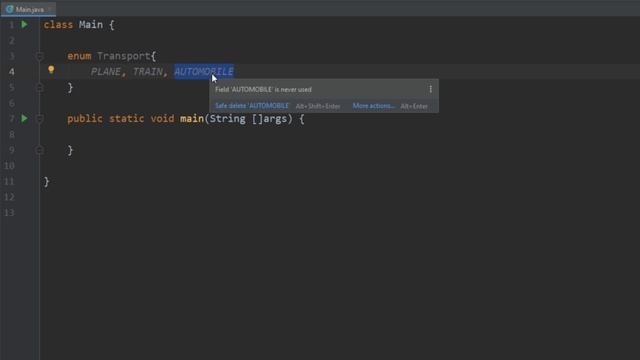
Task: Collapse the enum Transport block
Action: click(40, 56)
